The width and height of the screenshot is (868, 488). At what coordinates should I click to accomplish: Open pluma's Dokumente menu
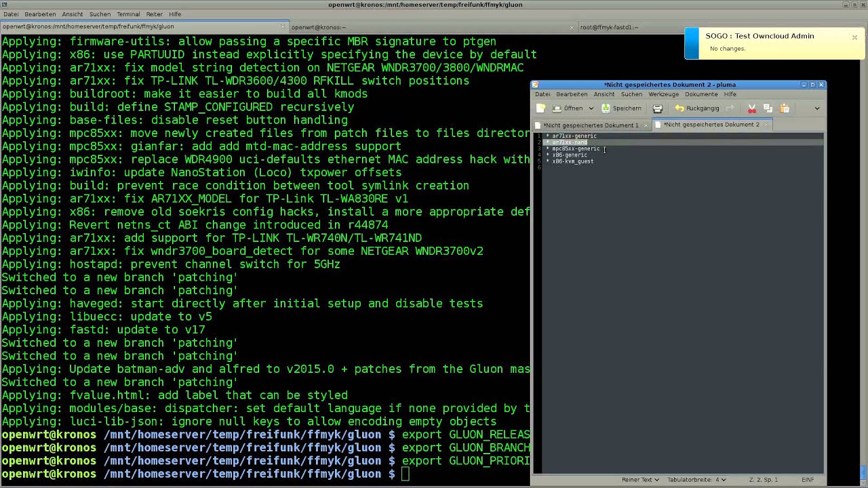click(701, 94)
